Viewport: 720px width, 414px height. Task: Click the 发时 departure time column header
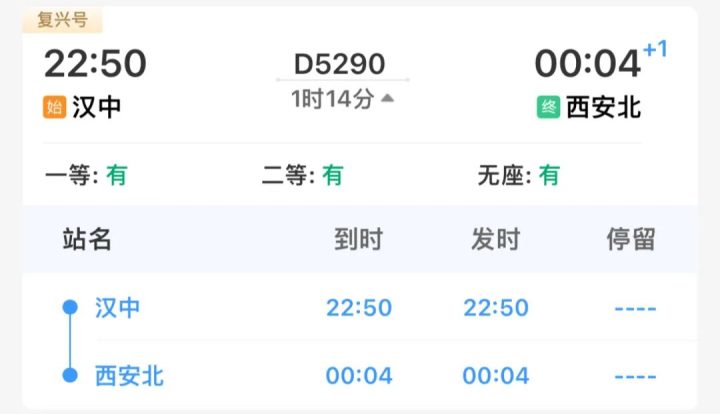tap(496, 239)
